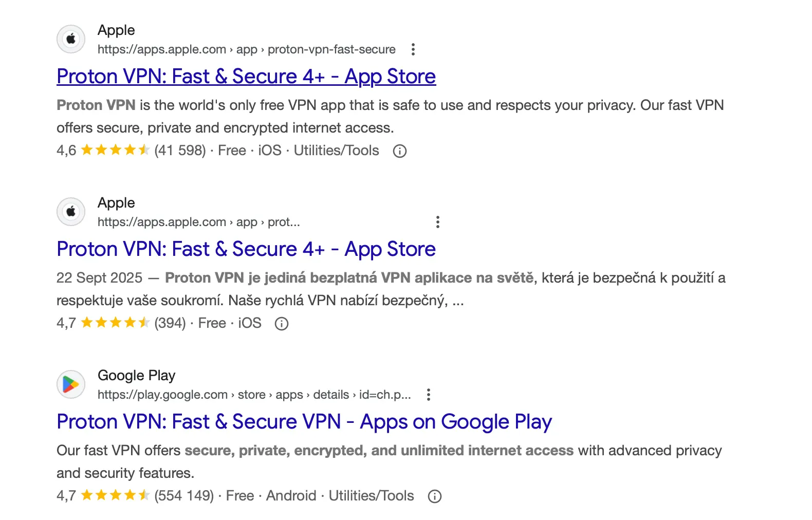
Task: Click the Apple logo icon of the second result
Action: click(x=70, y=212)
